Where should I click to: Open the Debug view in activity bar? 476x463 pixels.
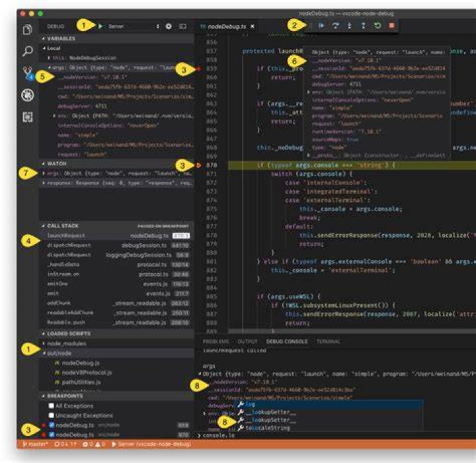(28, 95)
